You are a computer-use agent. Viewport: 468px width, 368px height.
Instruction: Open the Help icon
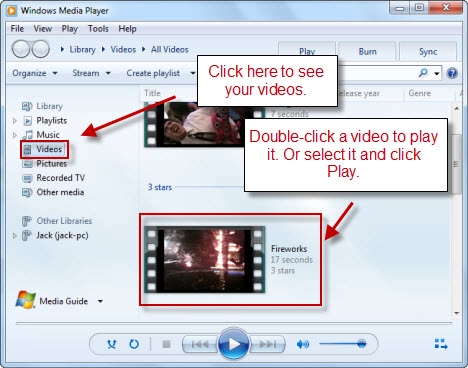coord(452,73)
